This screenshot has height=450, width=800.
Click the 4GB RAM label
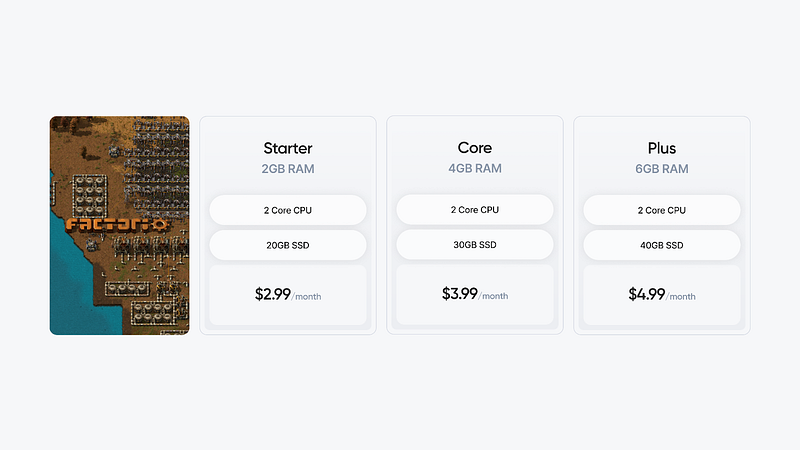(475, 169)
